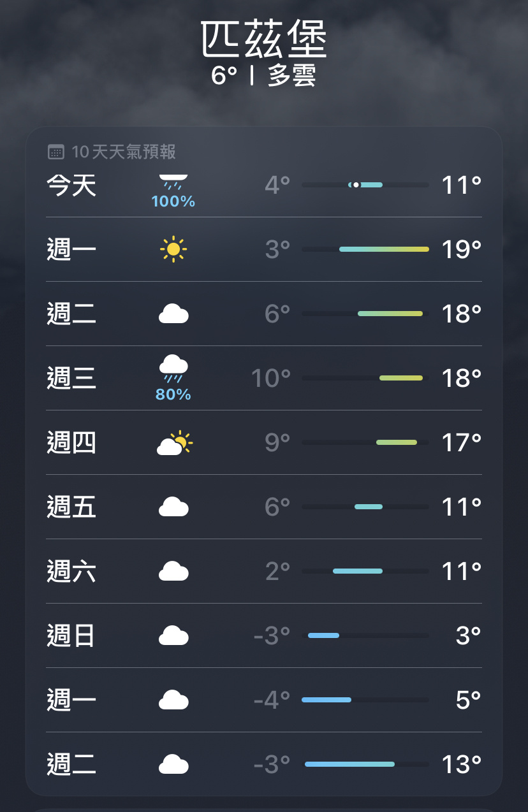Tap the 今天 temperature range bar
Screen dimensions: 528x812
[365, 185]
